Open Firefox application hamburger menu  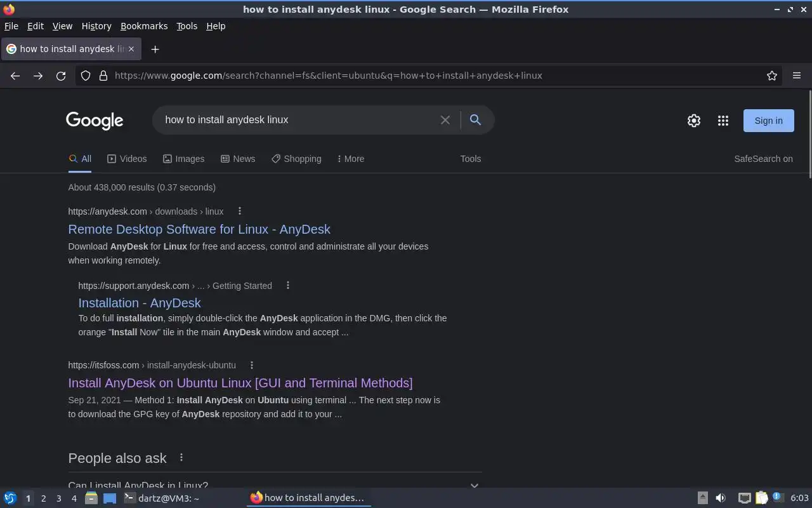797,76
